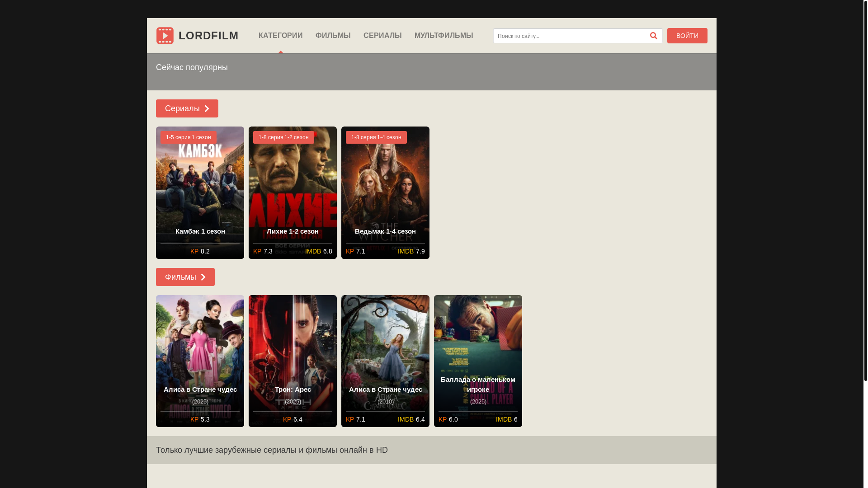Screen dimensions: 868x488
Task: Click the HD series and films heading
Action: click(272, 450)
